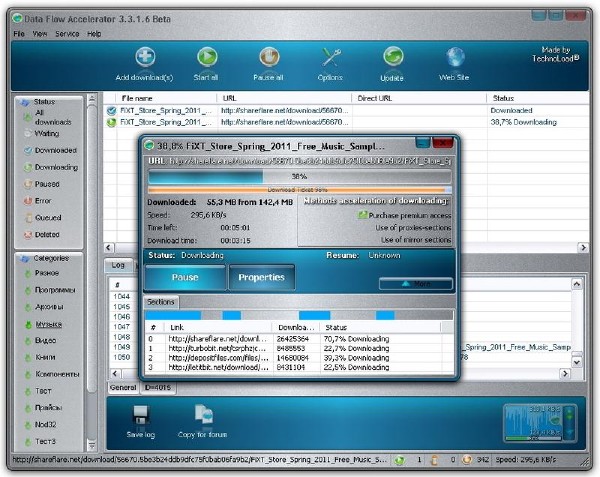Click the Properties button
Viewport: 600px width, 477px height.
click(x=262, y=277)
